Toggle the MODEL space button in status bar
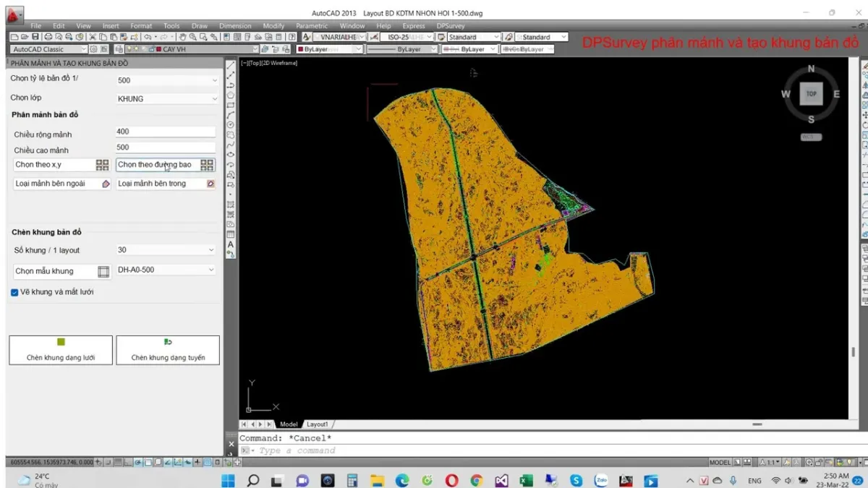The image size is (868, 488). click(720, 462)
